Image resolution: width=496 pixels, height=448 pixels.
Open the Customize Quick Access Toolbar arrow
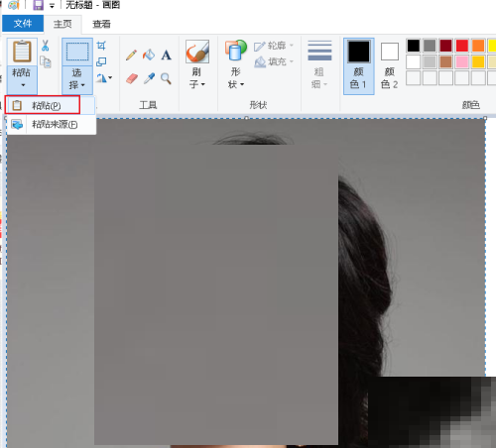tap(52, 6)
